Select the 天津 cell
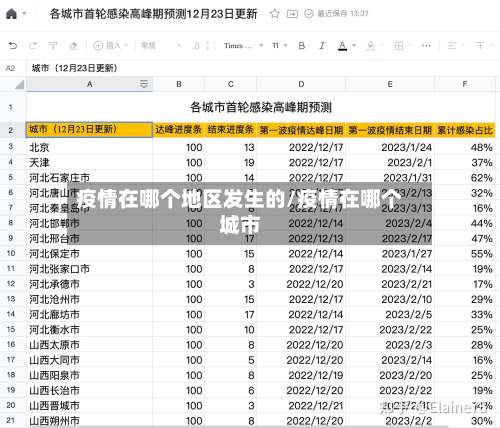 pyautogui.click(x=89, y=163)
